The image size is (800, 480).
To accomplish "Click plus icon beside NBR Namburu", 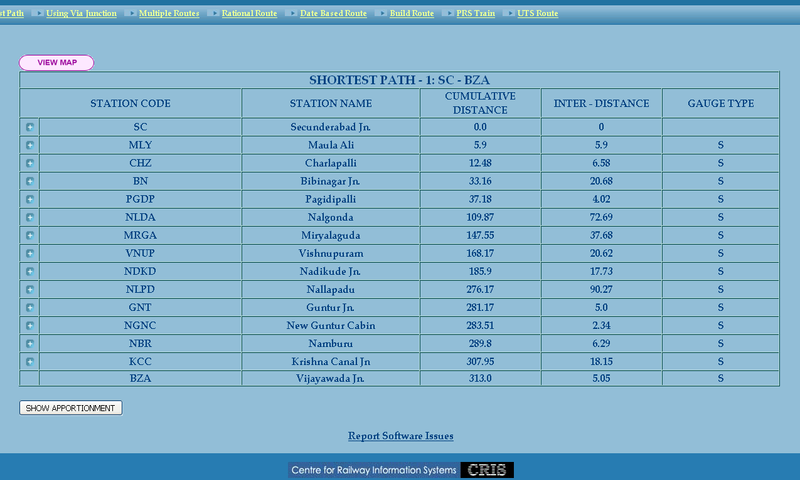I will 30,343.
